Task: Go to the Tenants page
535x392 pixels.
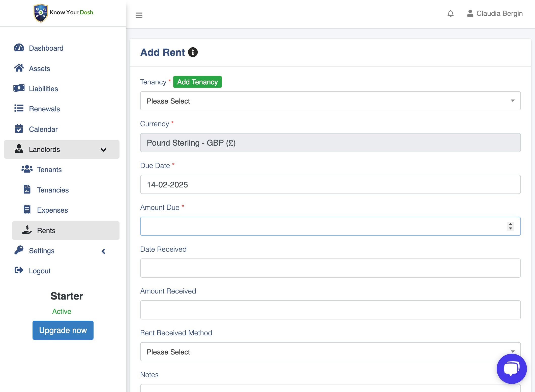Action: [49, 170]
